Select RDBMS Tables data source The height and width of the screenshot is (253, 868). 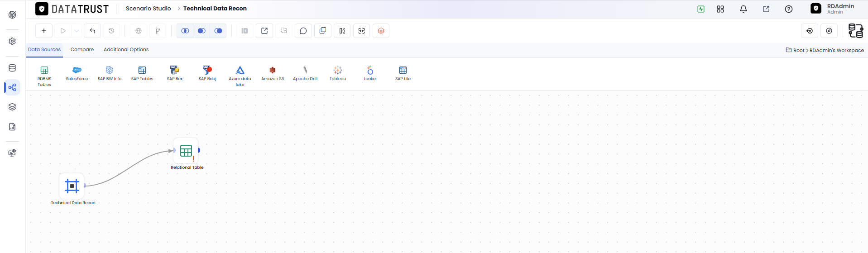[44, 76]
